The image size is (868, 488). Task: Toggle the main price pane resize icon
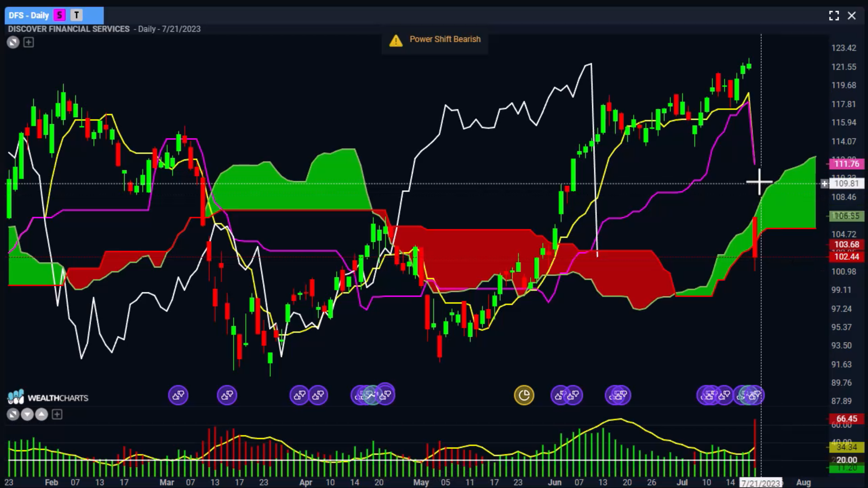[13, 42]
